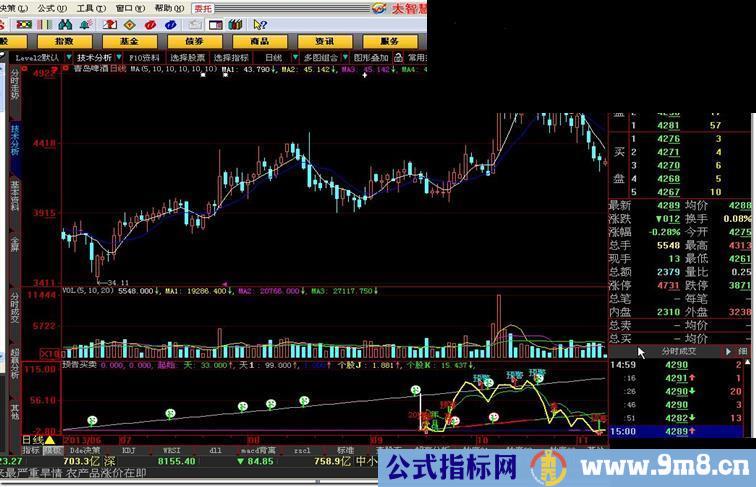756x487 pixels.
Task: Open the 工具 menu
Action: [89, 7]
